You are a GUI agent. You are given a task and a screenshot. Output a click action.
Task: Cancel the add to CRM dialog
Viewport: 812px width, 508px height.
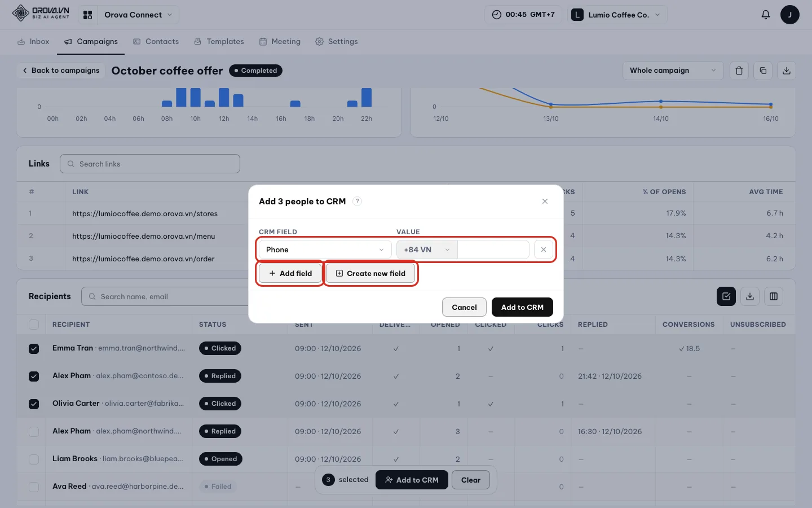point(464,307)
